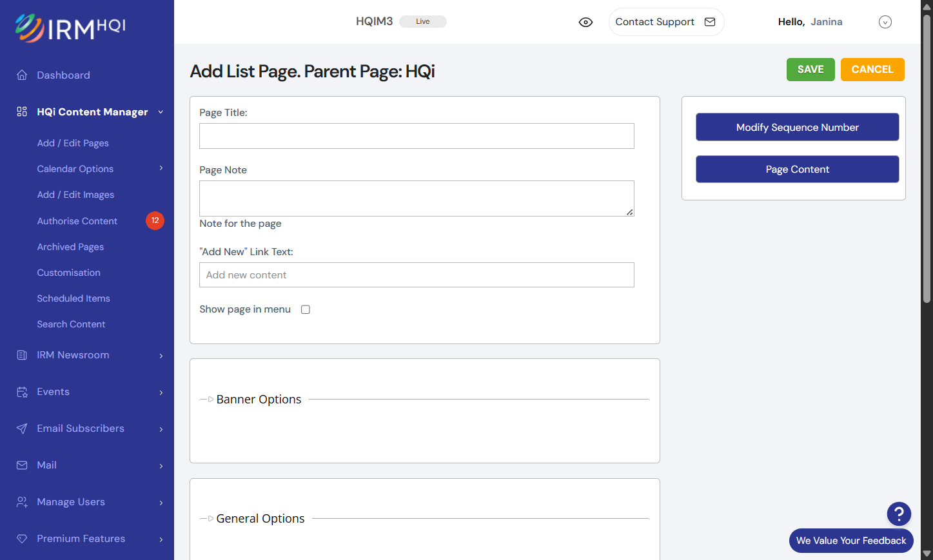
Task: Expand the Banner Options section
Action: click(x=259, y=400)
